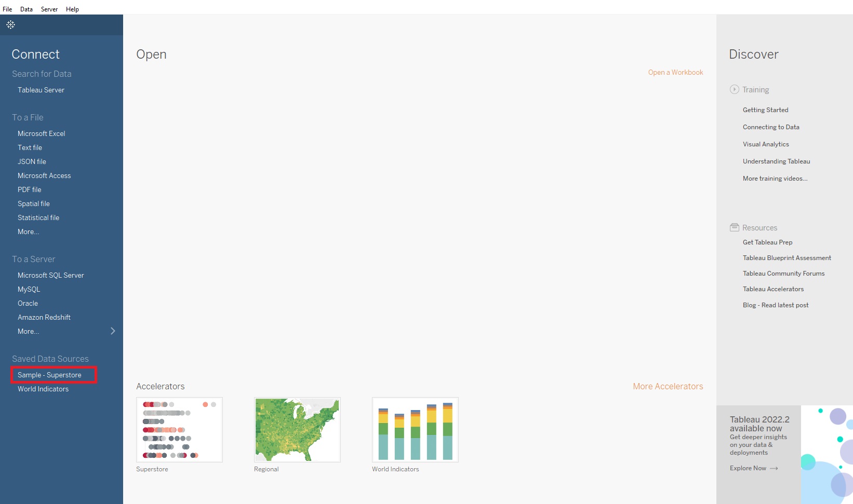Connect to a Statistical file
853x504 pixels.
coord(38,217)
